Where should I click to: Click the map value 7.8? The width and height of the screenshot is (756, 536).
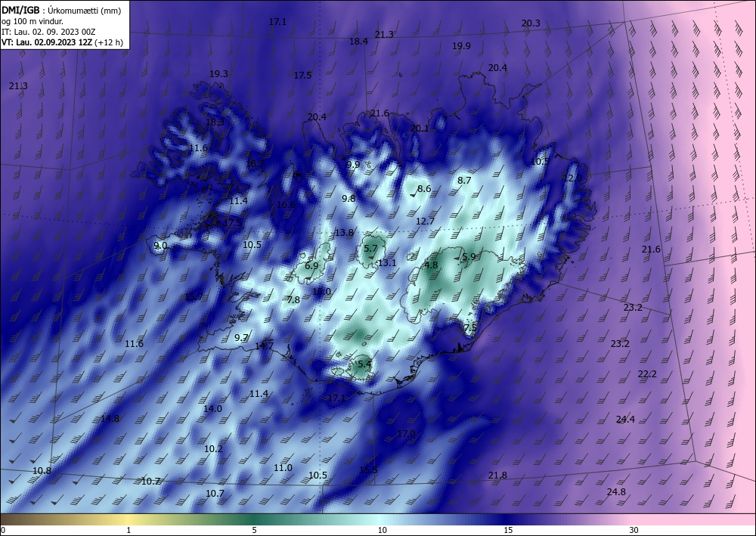293,300
